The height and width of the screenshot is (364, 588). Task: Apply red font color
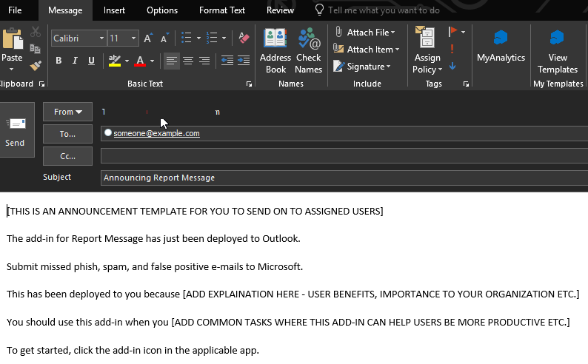(140, 61)
